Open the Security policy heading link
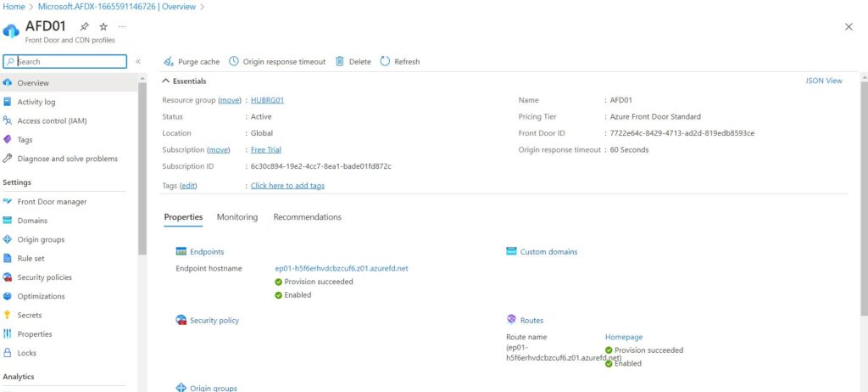Image resolution: width=868 pixels, height=392 pixels. pyautogui.click(x=214, y=321)
